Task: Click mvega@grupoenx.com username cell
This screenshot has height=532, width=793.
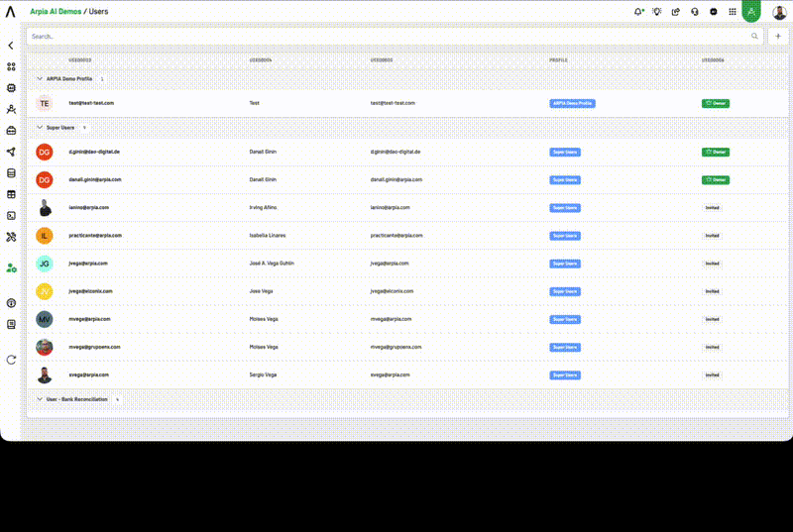Action: pos(94,347)
